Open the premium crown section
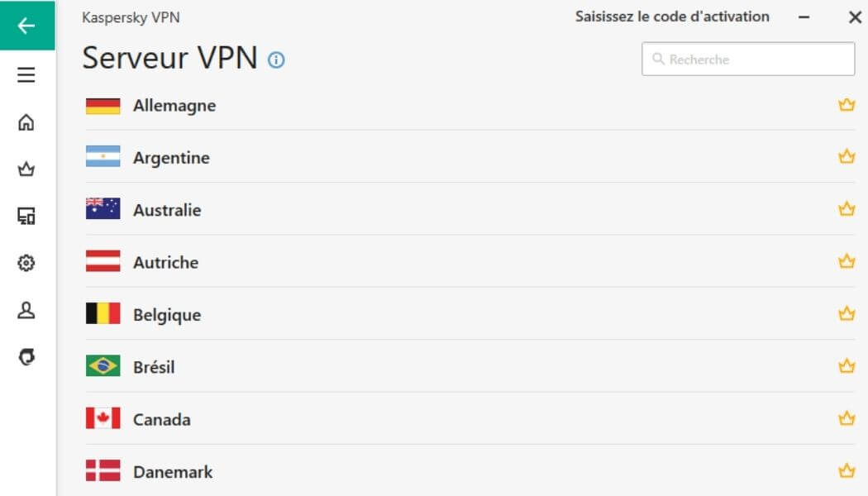The width and height of the screenshot is (868, 496). (x=26, y=169)
